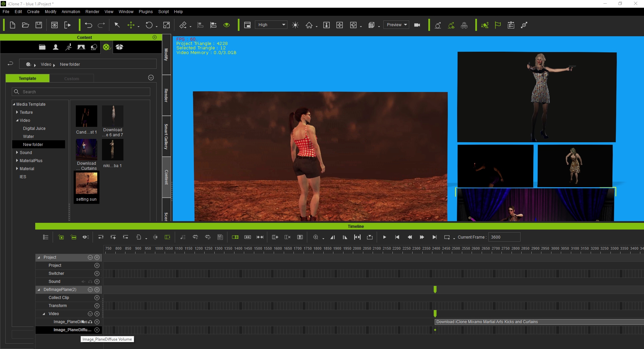Jump to the end frame

point(434,237)
